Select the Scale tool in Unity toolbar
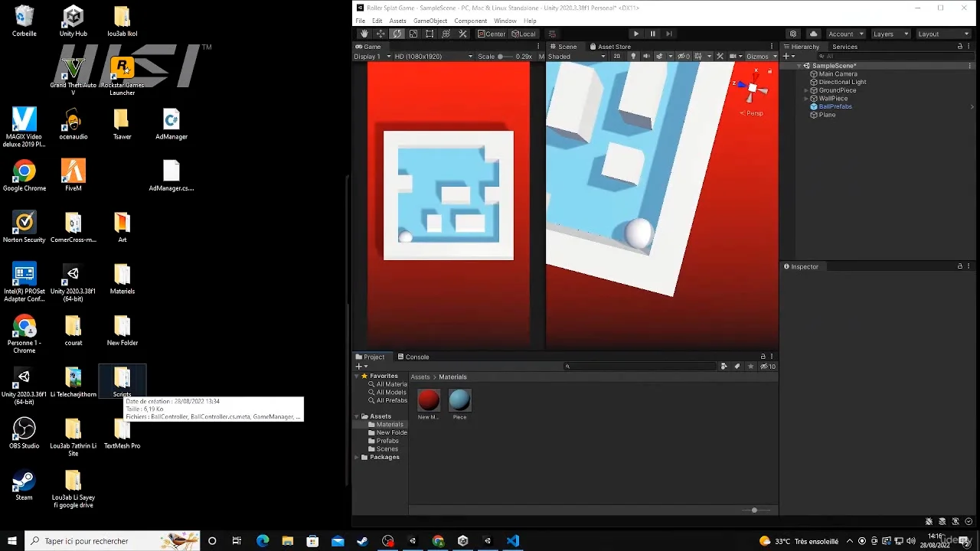The width and height of the screenshot is (980, 551). click(413, 34)
